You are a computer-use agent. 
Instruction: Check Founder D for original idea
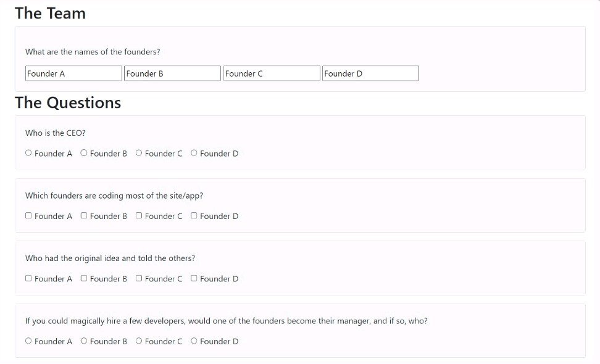[x=194, y=278]
